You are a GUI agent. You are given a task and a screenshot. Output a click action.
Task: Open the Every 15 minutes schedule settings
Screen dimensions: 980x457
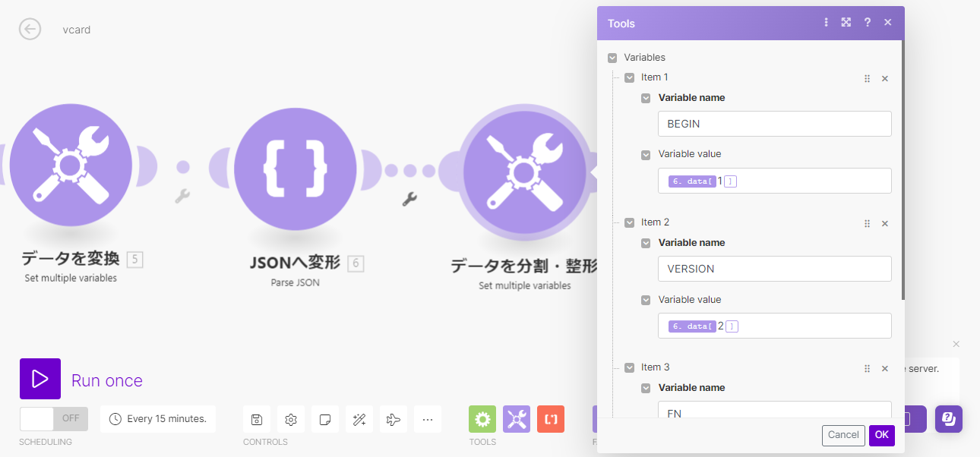coord(157,418)
